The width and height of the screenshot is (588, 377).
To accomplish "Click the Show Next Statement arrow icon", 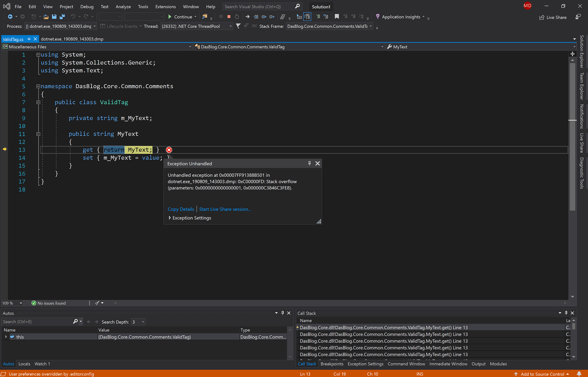I will click(247, 16).
